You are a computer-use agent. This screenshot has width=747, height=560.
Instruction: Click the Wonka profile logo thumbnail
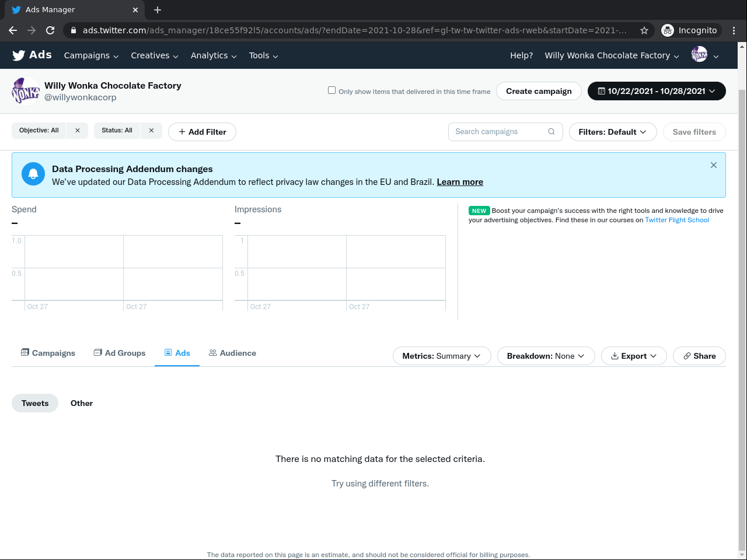point(26,91)
